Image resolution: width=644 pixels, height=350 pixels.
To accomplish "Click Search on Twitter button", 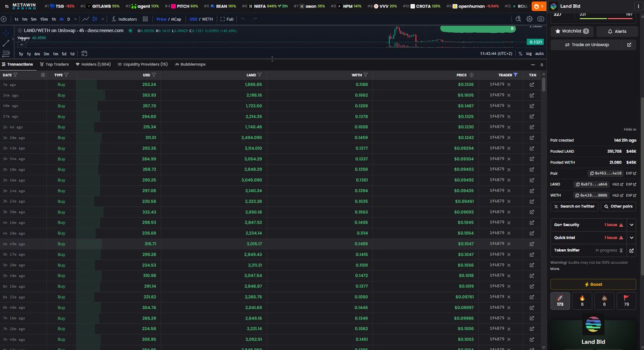I will pos(574,206).
